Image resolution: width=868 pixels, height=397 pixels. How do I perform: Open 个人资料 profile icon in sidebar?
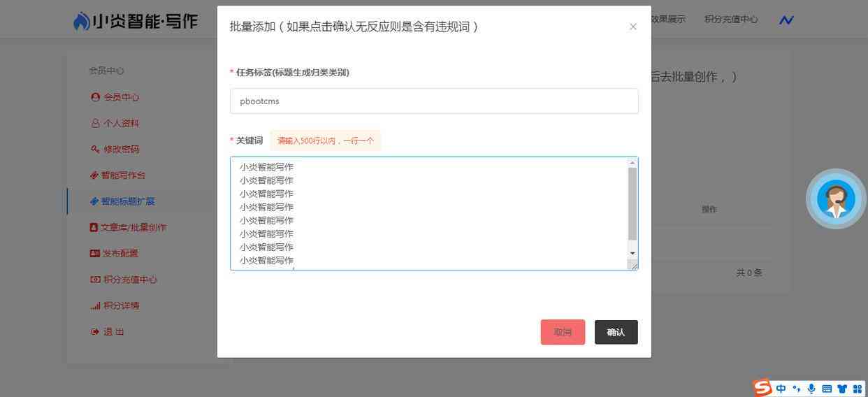point(95,123)
